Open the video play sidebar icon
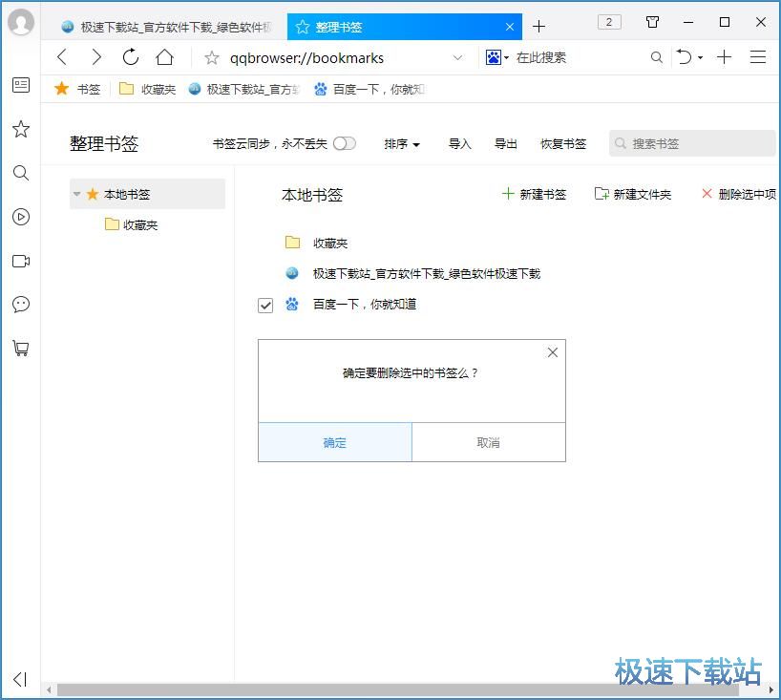 [21, 217]
